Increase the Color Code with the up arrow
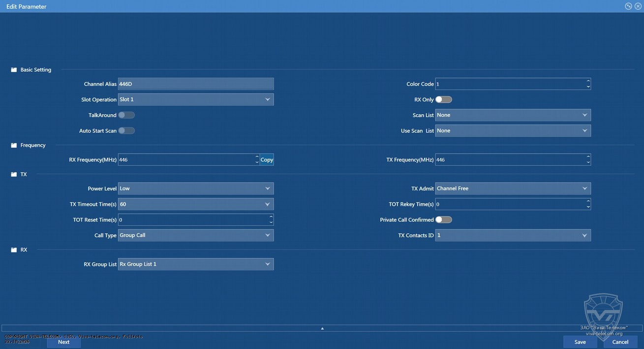The image size is (644, 349). click(x=588, y=81)
